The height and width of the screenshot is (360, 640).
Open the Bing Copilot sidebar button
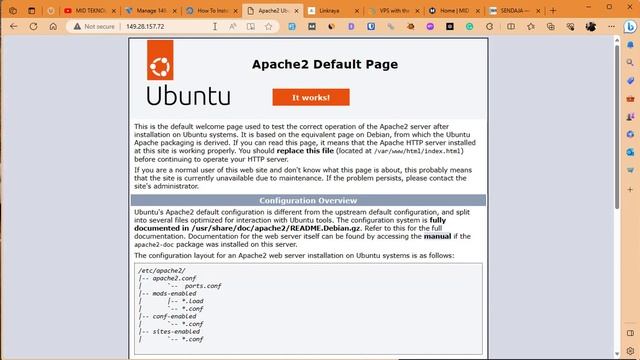coord(630,27)
